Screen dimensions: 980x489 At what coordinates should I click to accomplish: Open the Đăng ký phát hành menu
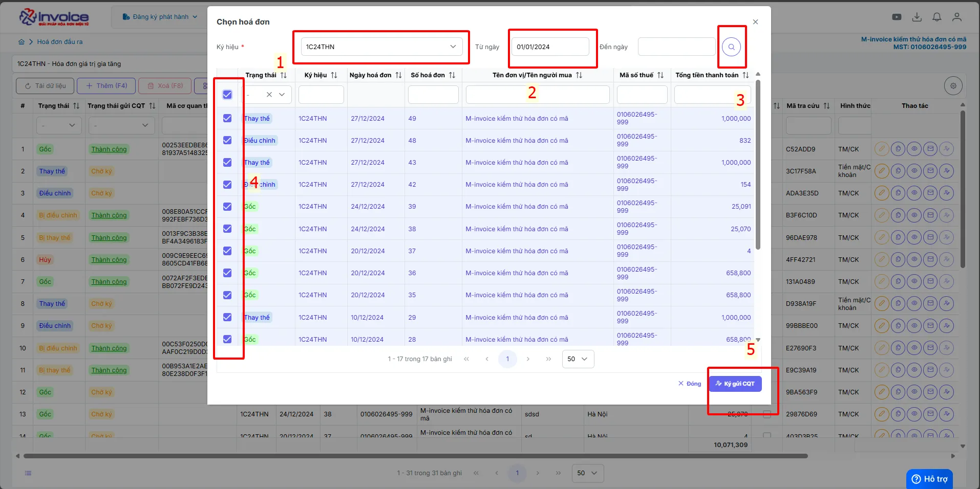click(x=160, y=17)
